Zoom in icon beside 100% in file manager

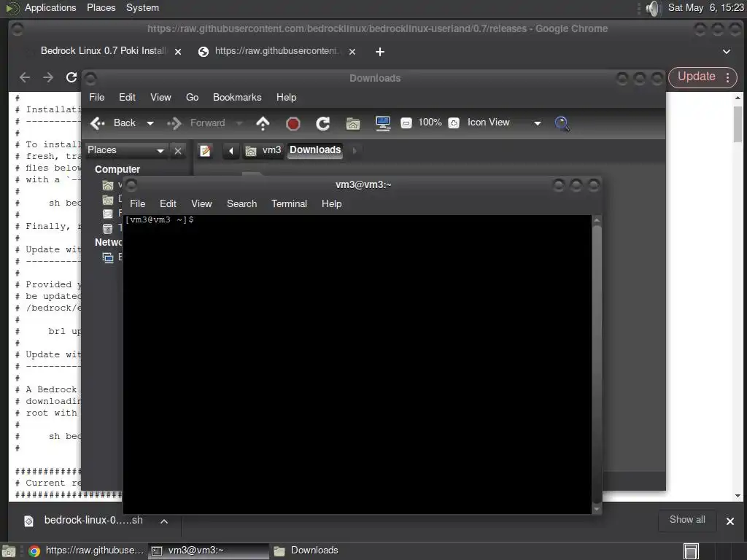tap(454, 122)
